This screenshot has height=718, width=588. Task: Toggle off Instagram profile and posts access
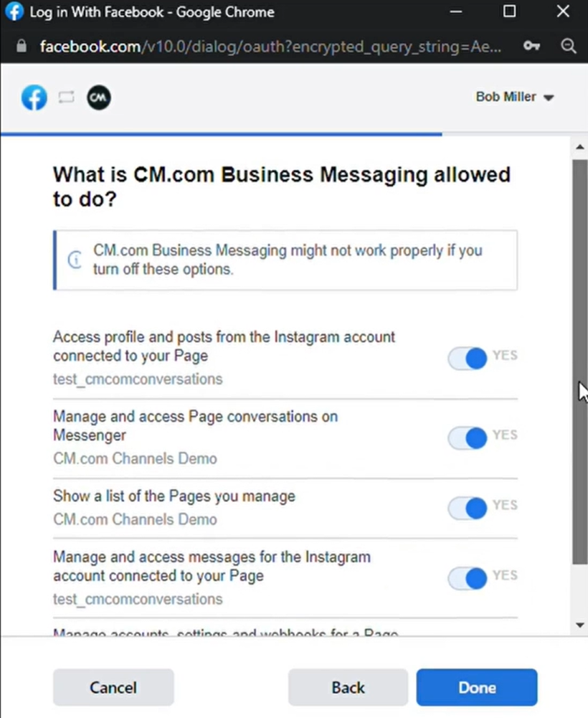click(x=468, y=358)
